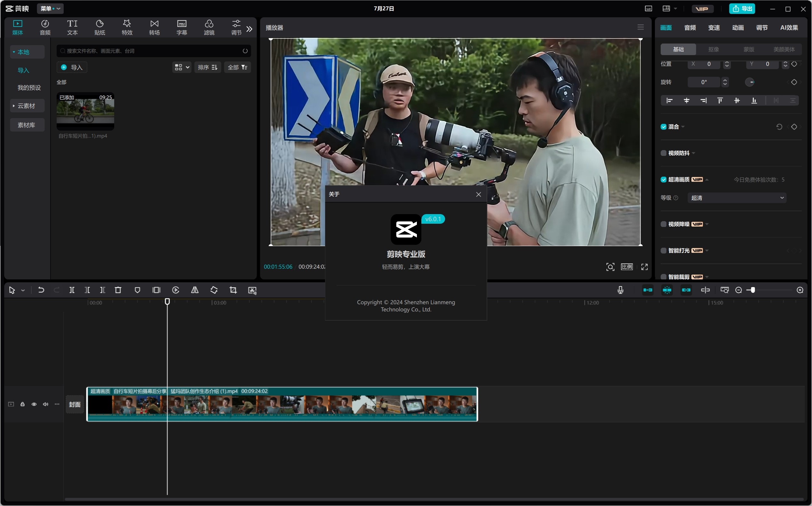The height and width of the screenshot is (506, 812).
Task: Toggle main track magnet snapping
Action: pos(648,290)
